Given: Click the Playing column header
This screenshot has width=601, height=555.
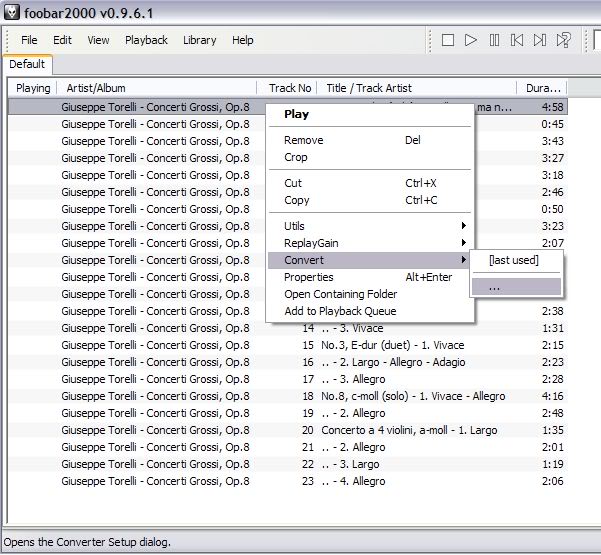Looking at the screenshot, I should (x=33, y=88).
